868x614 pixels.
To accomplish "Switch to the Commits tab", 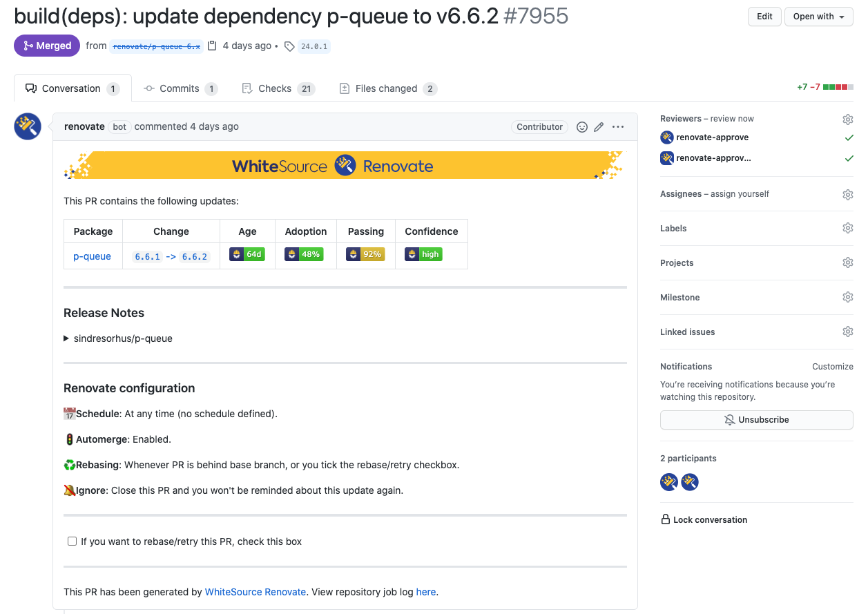I will [180, 88].
